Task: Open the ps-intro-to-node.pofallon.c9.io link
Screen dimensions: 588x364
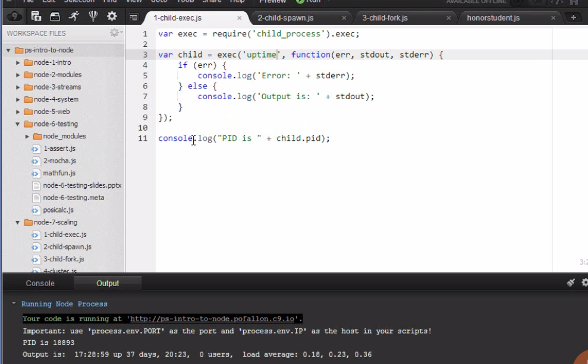Action: pos(212,319)
